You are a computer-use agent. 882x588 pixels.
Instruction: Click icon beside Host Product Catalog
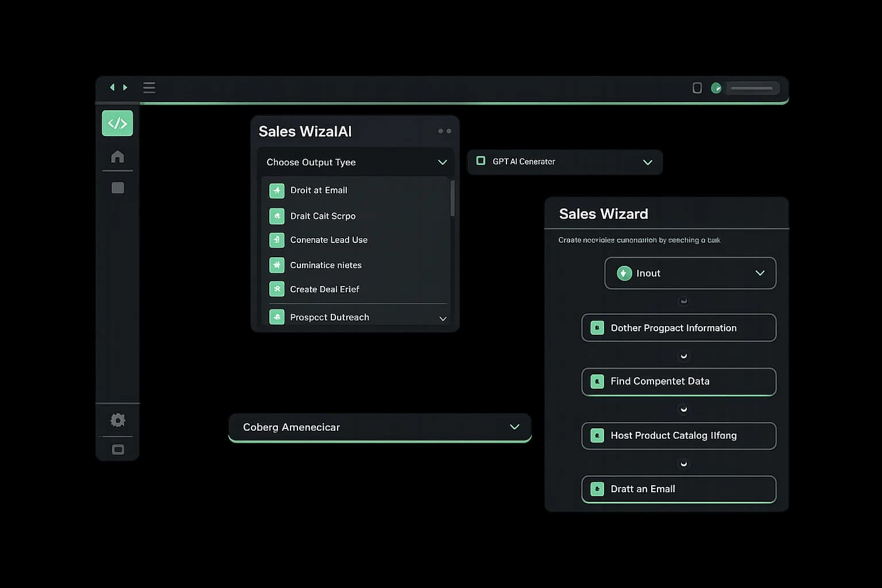[597, 436]
